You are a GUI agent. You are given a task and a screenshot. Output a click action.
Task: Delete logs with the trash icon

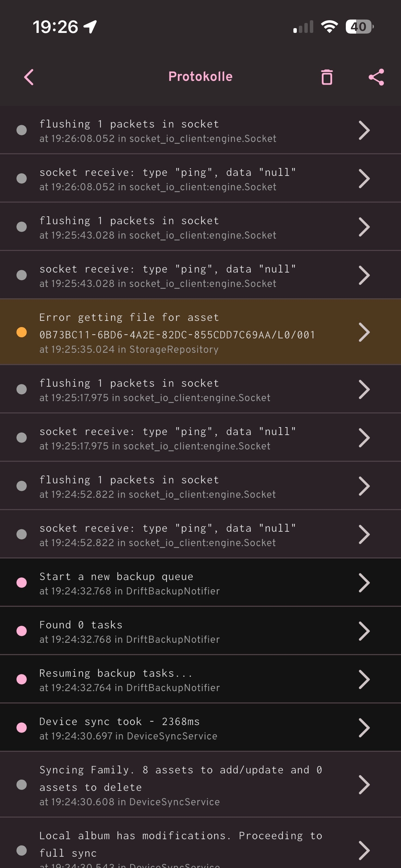pos(327,77)
